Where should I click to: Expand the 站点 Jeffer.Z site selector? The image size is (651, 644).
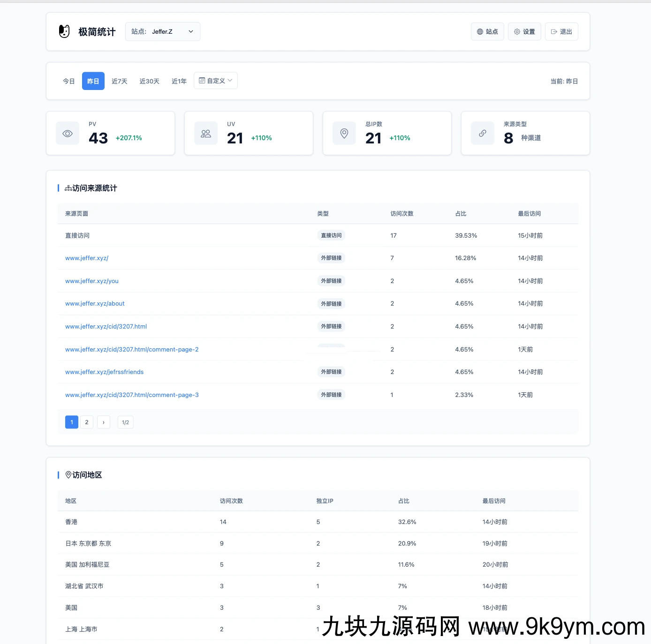click(163, 32)
